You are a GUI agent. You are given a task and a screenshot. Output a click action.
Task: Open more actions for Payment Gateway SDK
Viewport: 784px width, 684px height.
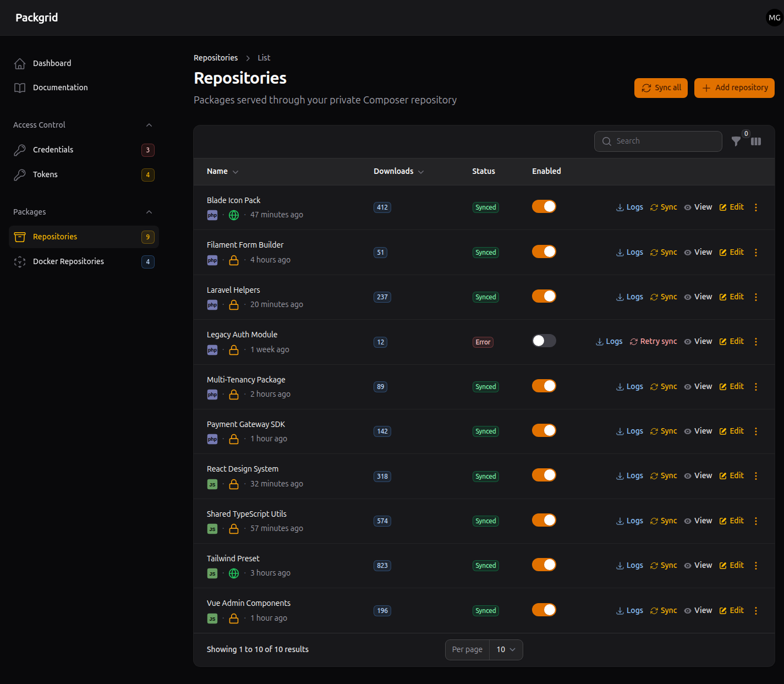(x=756, y=431)
